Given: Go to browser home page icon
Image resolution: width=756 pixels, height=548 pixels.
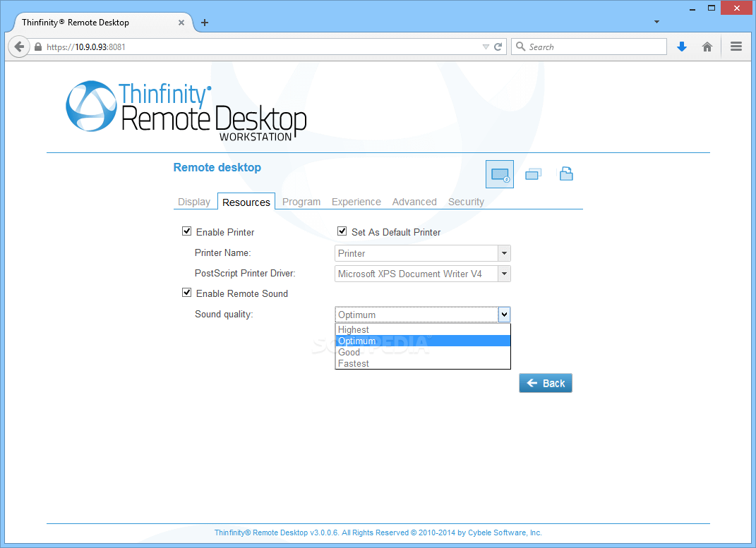Looking at the screenshot, I should [707, 47].
